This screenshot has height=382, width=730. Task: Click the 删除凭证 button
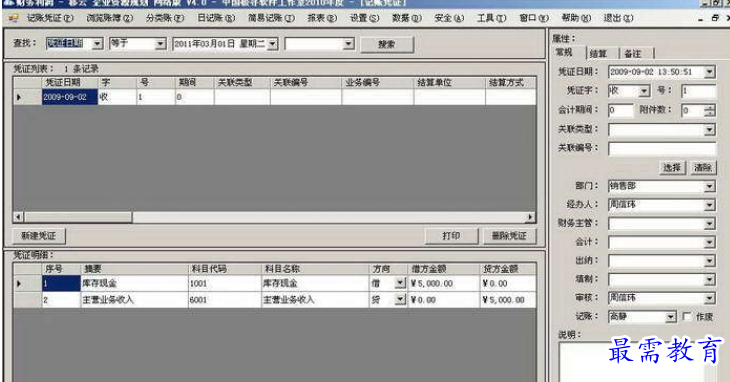[509, 236]
